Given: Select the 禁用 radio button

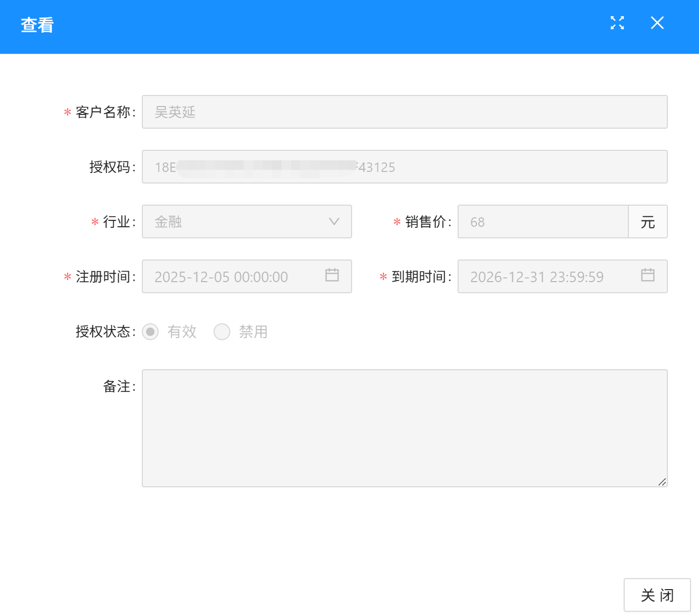Looking at the screenshot, I should point(222,332).
